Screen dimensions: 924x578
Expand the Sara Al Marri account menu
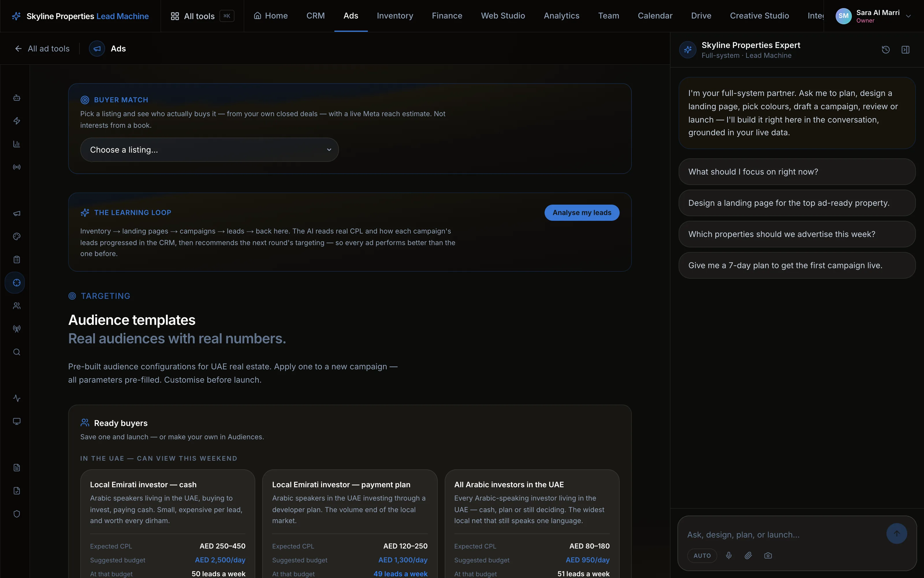[x=873, y=16]
